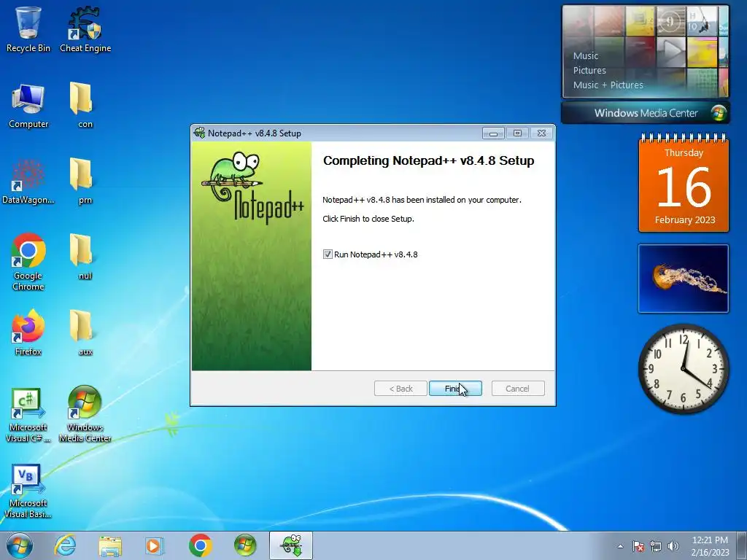
Task: Show hidden system tray icons
Action: point(620,546)
